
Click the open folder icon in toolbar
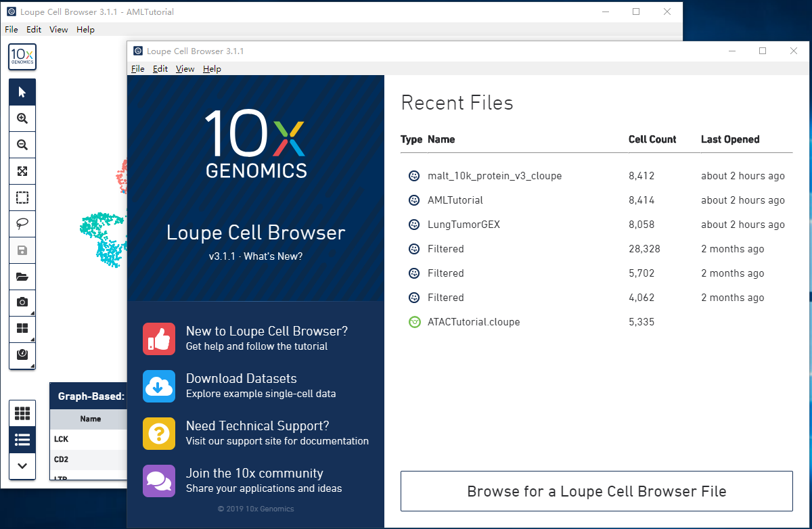pyautogui.click(x=22, y=277)
